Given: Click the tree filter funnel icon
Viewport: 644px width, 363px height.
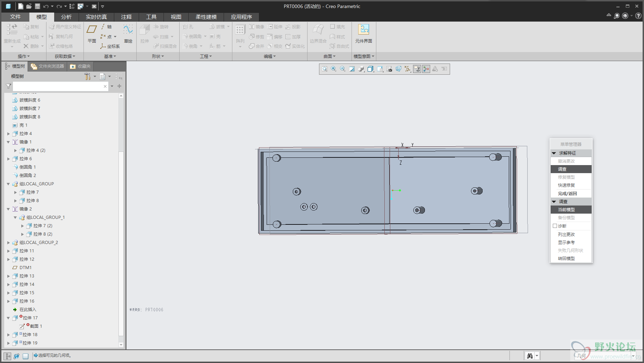Looking at the screenshot, I should point(9,86).
